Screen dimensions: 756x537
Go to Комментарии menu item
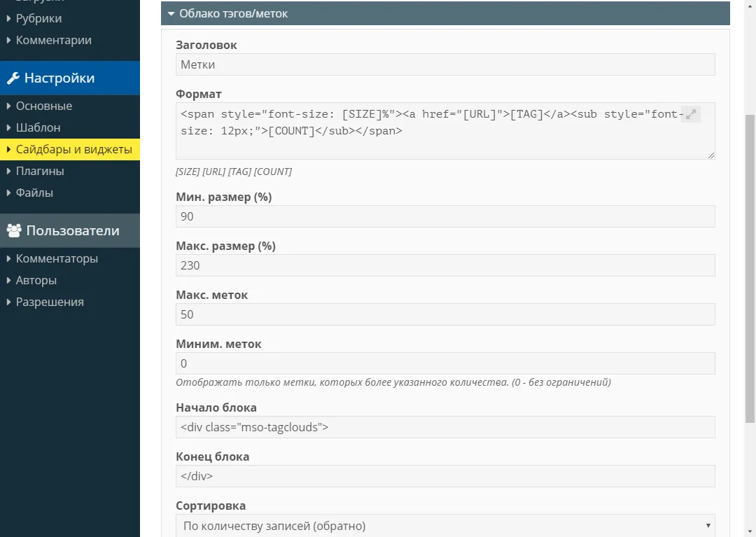pyautogui.click(x=53, y=40)
